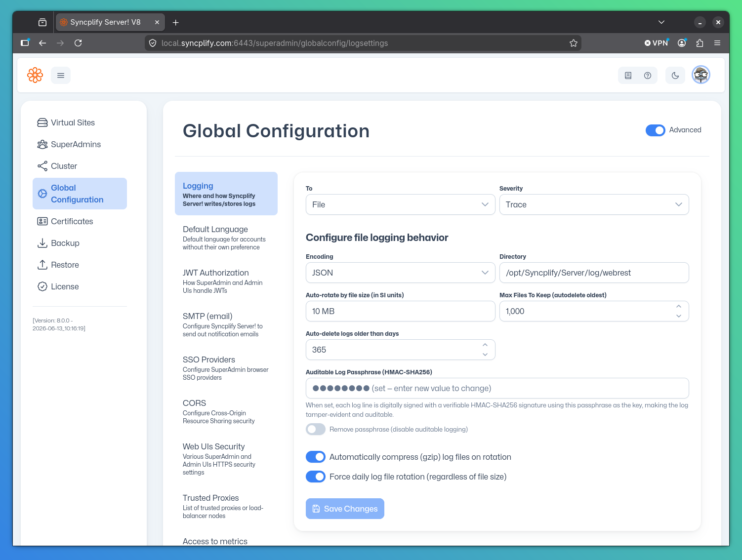Screen dimensions: 742x560
Task: Open the help question mark icon
Action: tap(648, 76)
